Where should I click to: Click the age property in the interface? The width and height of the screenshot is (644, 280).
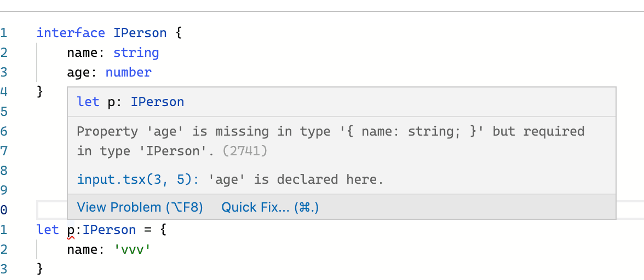tap(78, 73)
